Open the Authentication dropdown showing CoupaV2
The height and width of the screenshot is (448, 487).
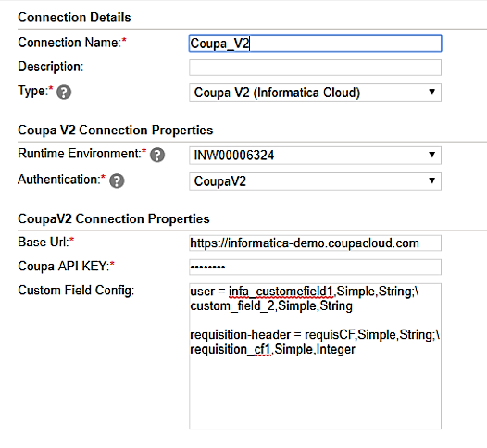315,181
